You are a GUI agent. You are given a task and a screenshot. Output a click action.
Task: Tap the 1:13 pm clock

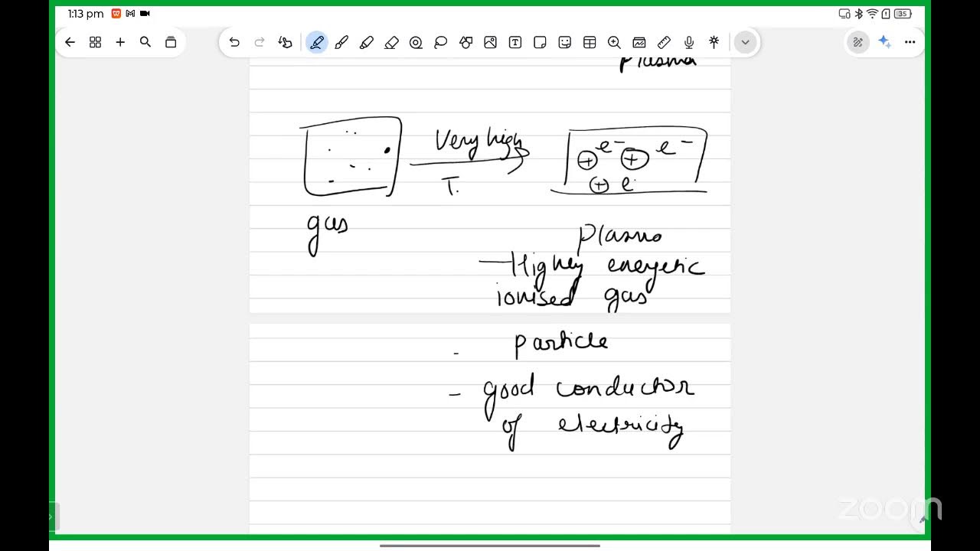click(86, 14)
